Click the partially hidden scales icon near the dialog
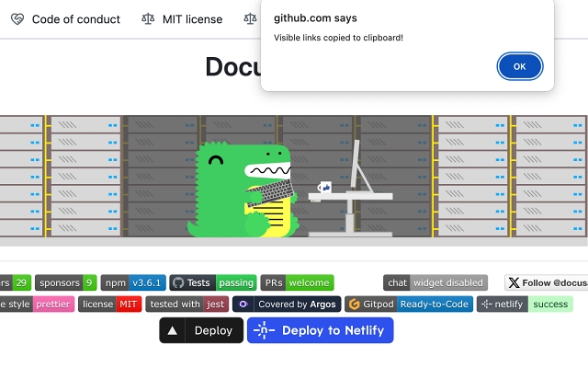 pos(250,18)
